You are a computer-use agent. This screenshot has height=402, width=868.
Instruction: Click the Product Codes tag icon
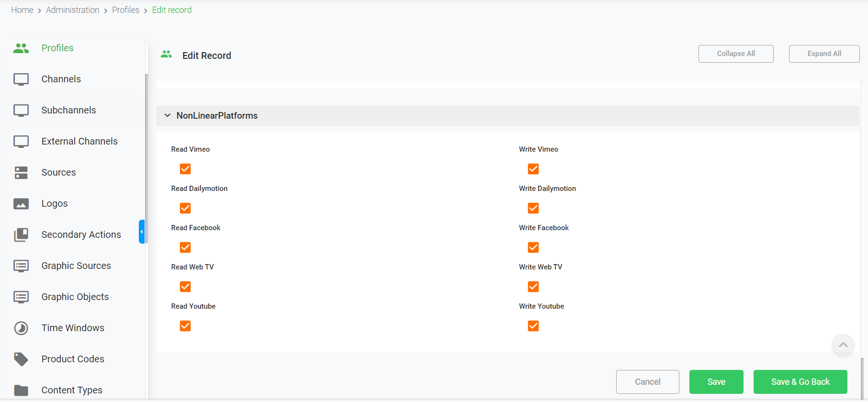21,359
